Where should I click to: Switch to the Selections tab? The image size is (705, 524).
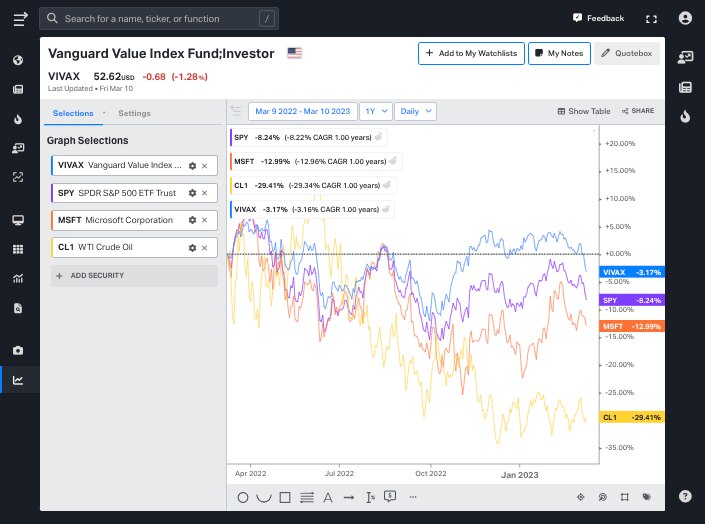(x=73, y=114)
